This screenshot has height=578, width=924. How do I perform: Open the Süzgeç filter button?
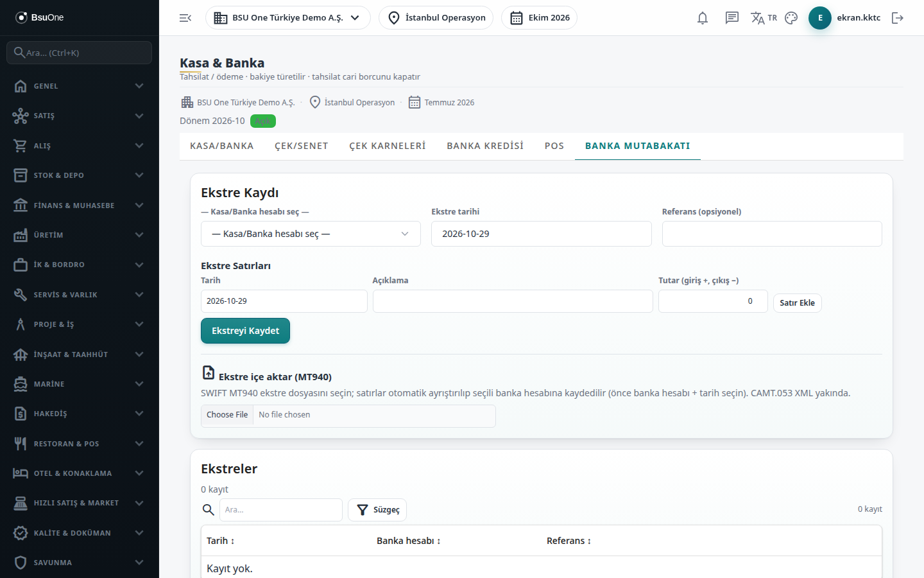coord(377,510)
